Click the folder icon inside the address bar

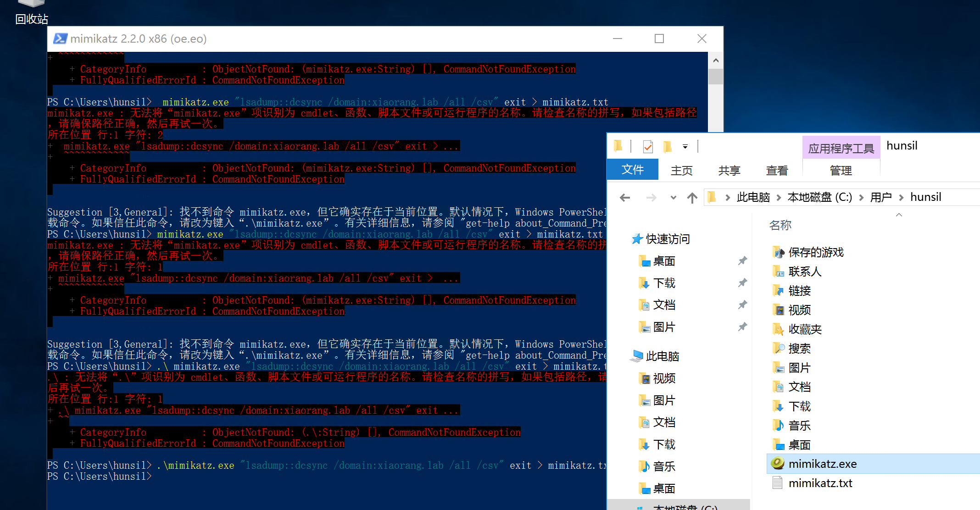(x=712, y=197)
